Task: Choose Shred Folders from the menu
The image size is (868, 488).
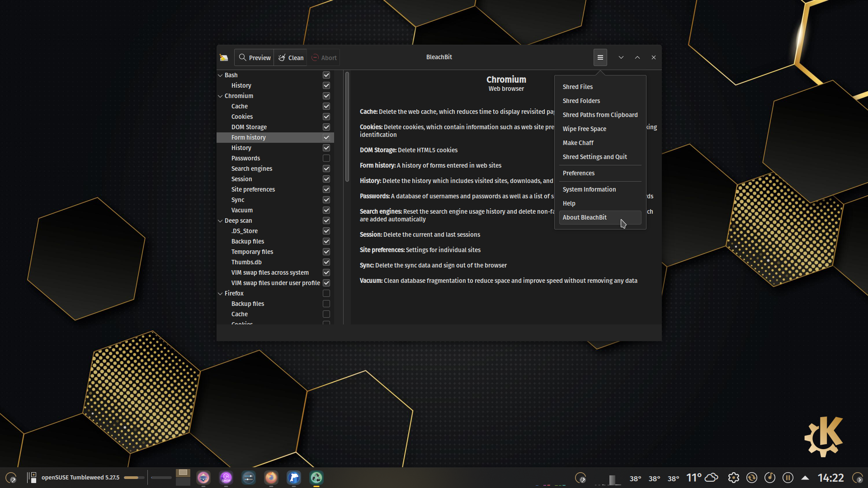Action: [x=600, y=101]
